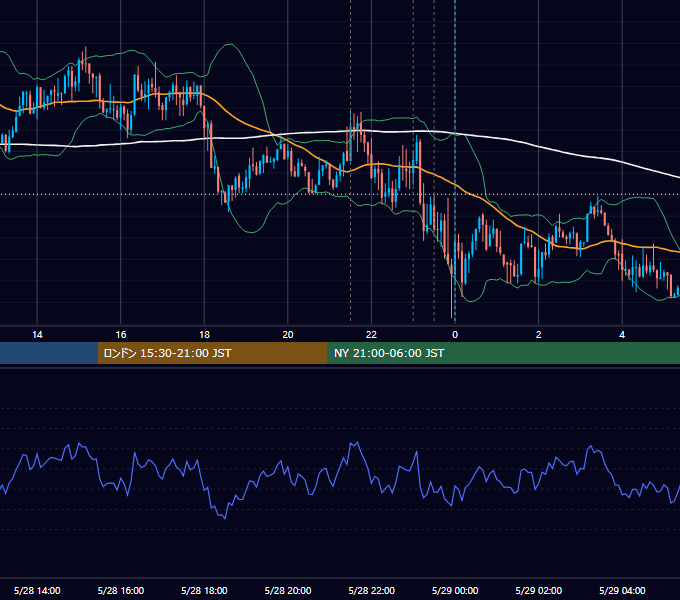Click the 5/29 02:00 date label

(539, 590)
